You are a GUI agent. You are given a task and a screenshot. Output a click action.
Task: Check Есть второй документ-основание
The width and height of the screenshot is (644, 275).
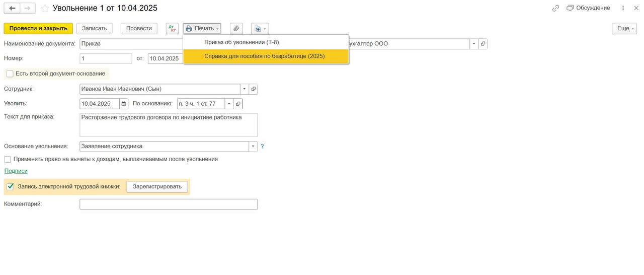pyautogui.click(x=10, y=74)
